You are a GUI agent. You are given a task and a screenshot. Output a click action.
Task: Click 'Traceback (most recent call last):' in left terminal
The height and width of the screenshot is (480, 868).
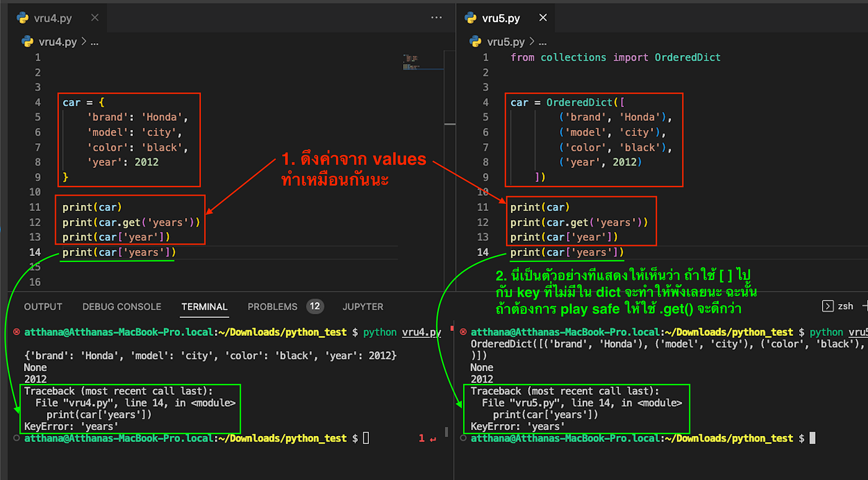(x=118, y=391)
